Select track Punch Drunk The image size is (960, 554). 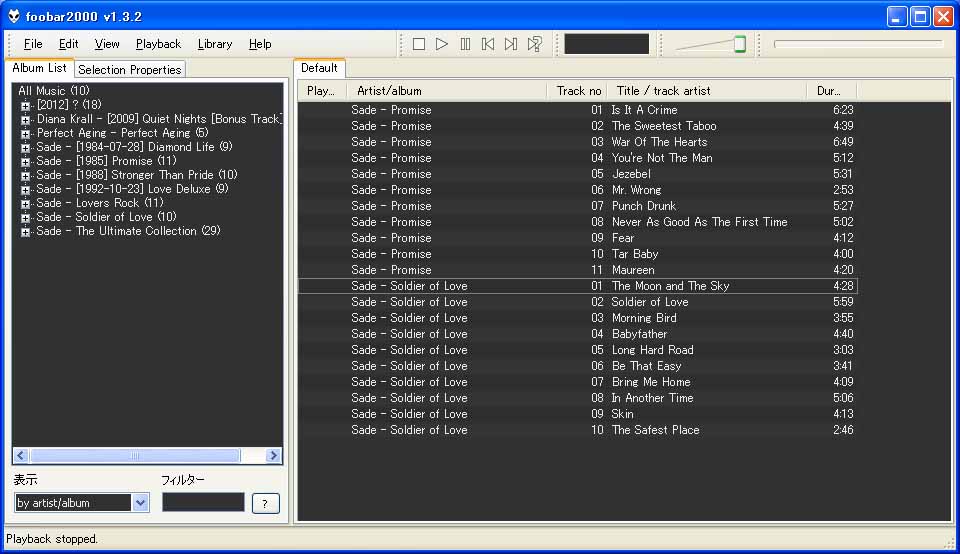tap(577, 206)
